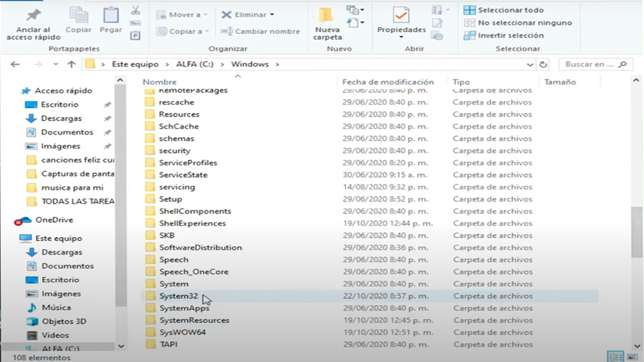Click the Pegar clipboard icon
The width and height of the screenshot is (644, 362).
[x=111, y=15]
